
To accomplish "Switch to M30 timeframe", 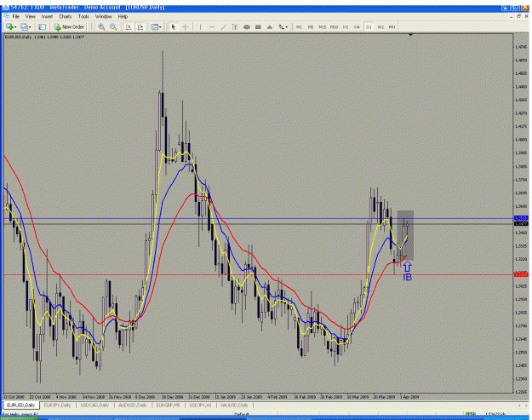I will pyautogui.click(x=334, y=27).
